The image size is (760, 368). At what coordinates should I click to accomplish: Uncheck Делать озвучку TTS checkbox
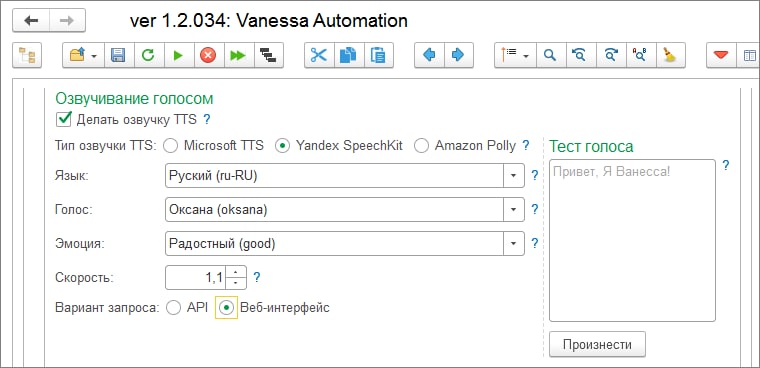tap(63, 119)
